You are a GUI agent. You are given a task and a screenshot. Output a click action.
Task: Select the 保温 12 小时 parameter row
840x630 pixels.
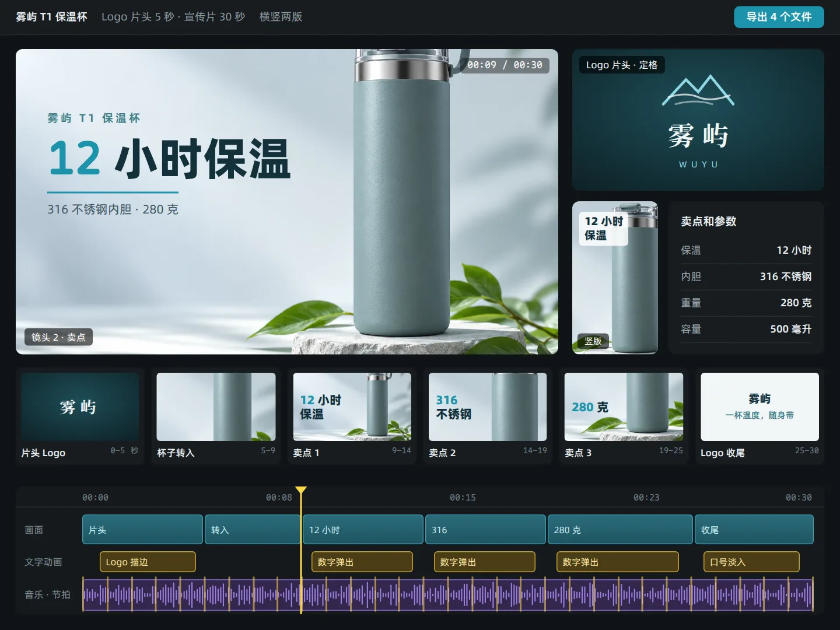[x=746, y=250]
